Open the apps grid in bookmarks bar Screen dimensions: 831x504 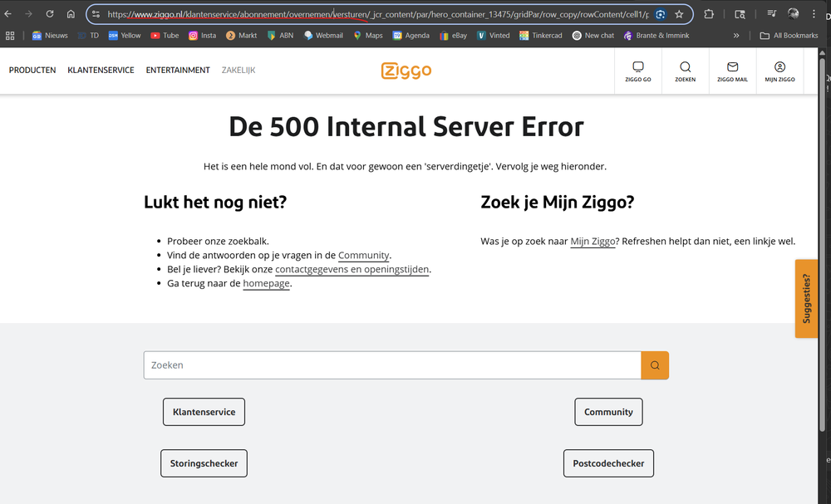click(9, 36)
